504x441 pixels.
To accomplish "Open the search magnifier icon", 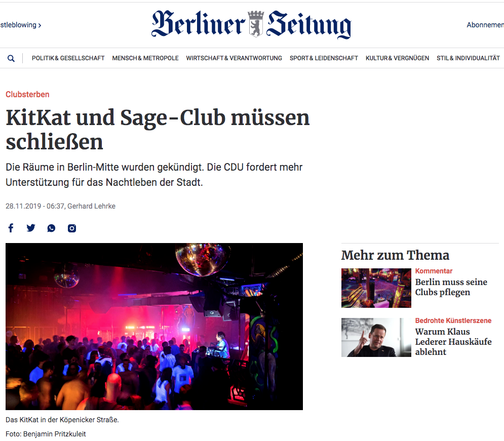I will (11, 58).
